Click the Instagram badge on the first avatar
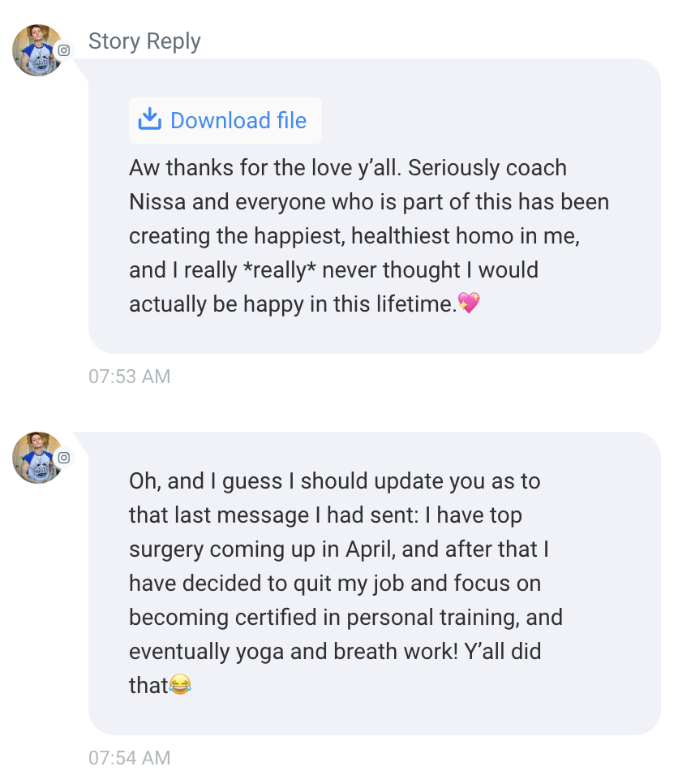This screenshot has height=784, width=691. pyautogui.click(x=64, y=50)
